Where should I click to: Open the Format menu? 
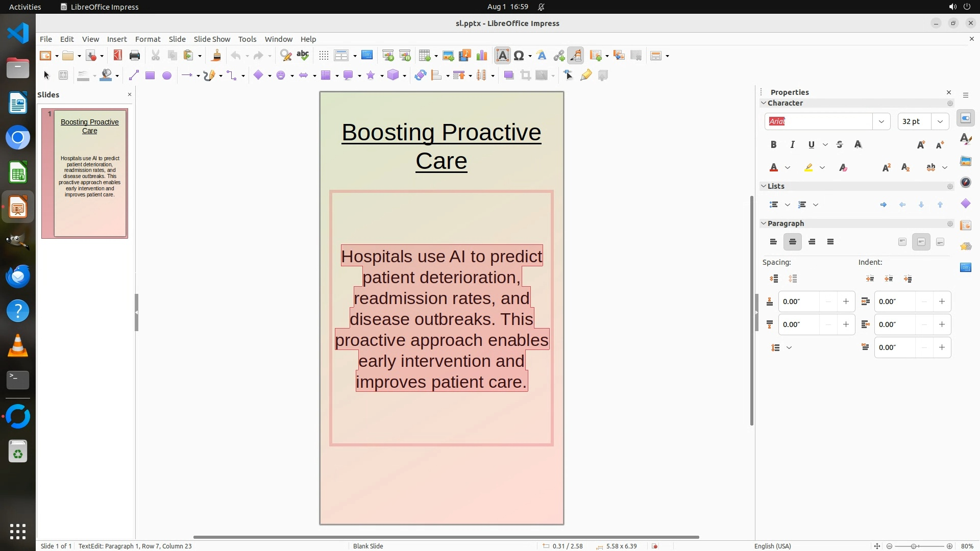[x=148, y=39]
